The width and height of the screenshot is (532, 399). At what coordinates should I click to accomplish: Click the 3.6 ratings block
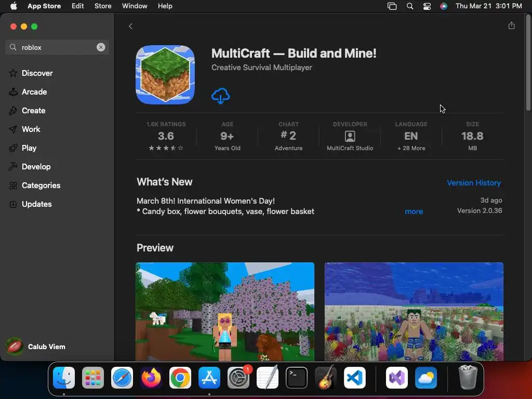point(166,136)
